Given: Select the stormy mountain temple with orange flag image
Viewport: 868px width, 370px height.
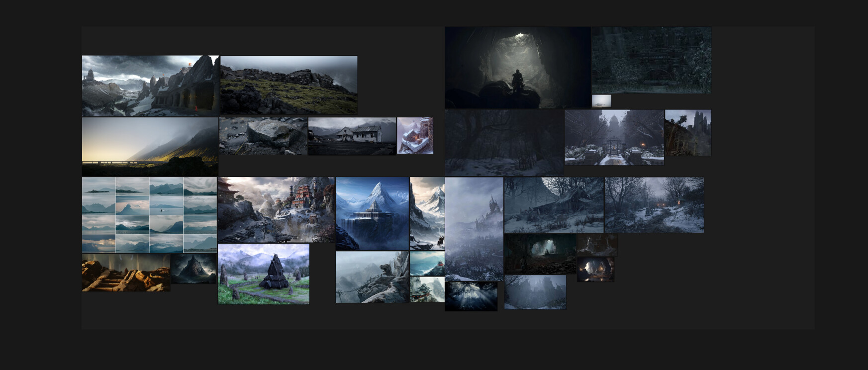Looking at the screenshot, I should click(151, 86).
